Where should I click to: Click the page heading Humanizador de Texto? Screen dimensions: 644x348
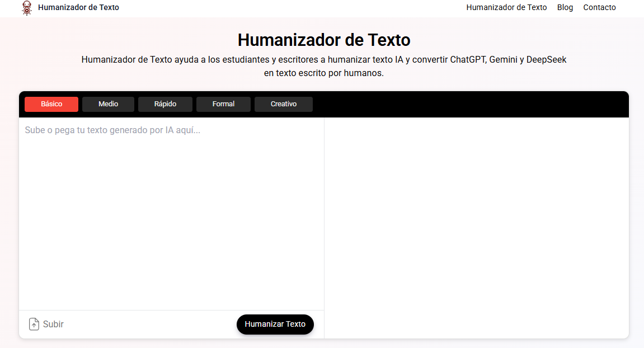pos(323,40)
